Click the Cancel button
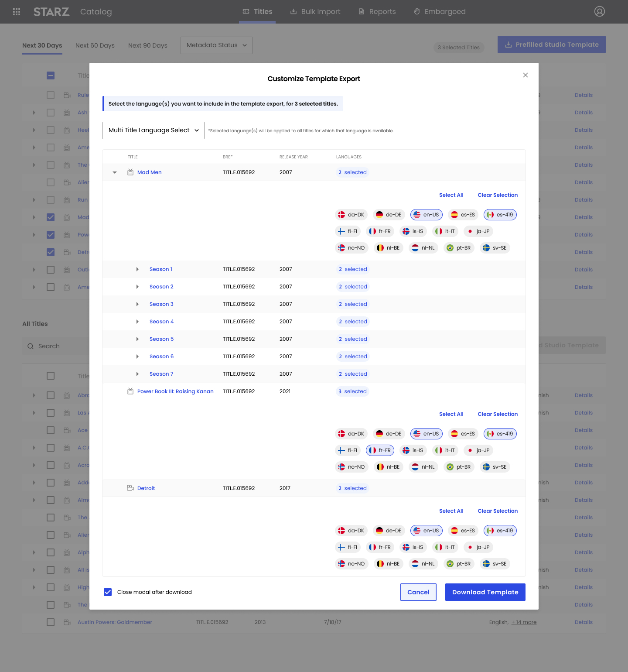Viewport: 628px width, 672px height. pos(418,592)
